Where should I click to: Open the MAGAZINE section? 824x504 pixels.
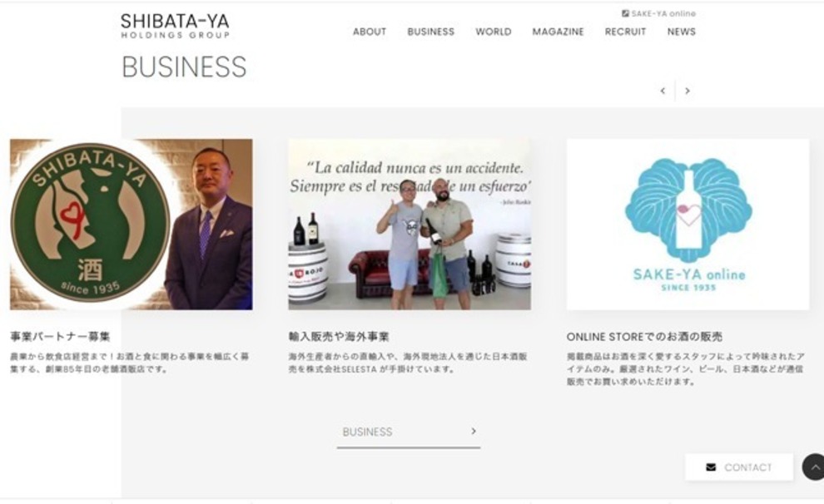(x=558, y=32)
